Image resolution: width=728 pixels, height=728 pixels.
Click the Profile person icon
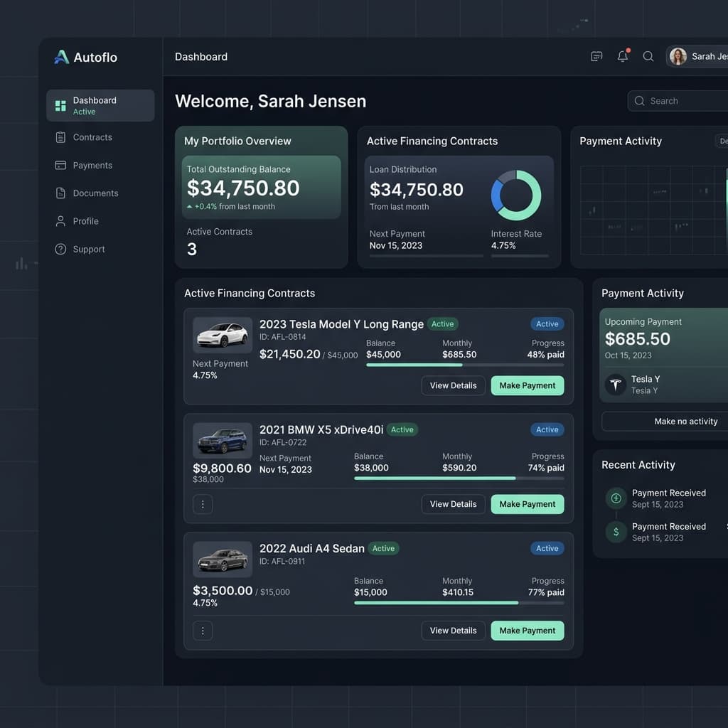pos(60,221)
